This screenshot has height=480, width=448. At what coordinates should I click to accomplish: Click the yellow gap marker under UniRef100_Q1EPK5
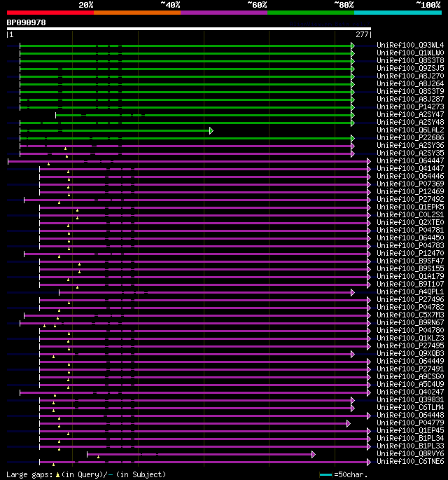(x=78, y=210)
